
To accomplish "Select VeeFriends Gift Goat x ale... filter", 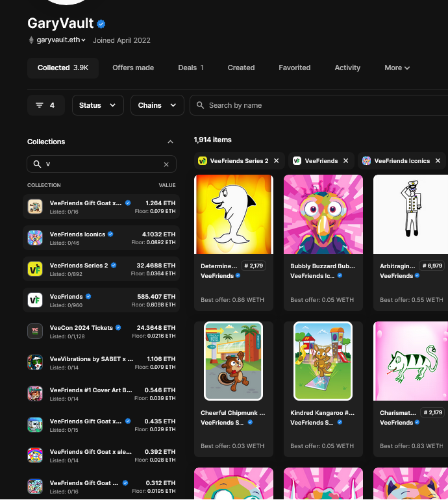I will (101, 455).
